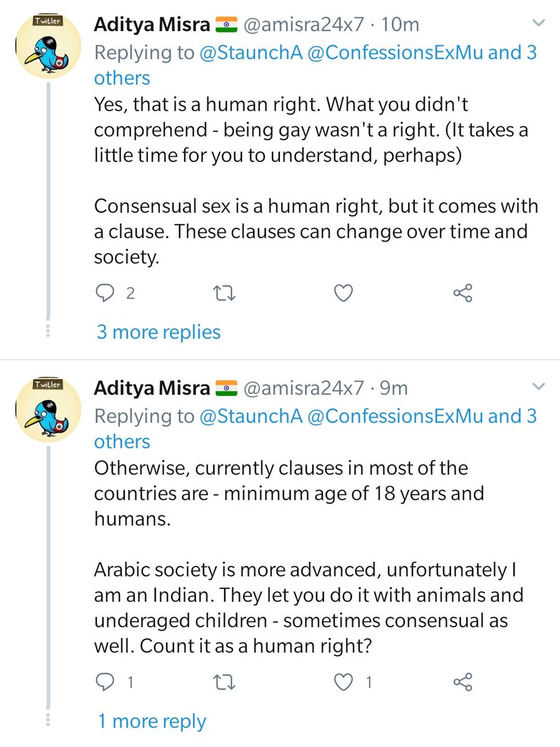Image resolution: width=560 pixels, height=747 pixels.
Task: Open '3 others' link in first tweet
Action: [122, 78]
